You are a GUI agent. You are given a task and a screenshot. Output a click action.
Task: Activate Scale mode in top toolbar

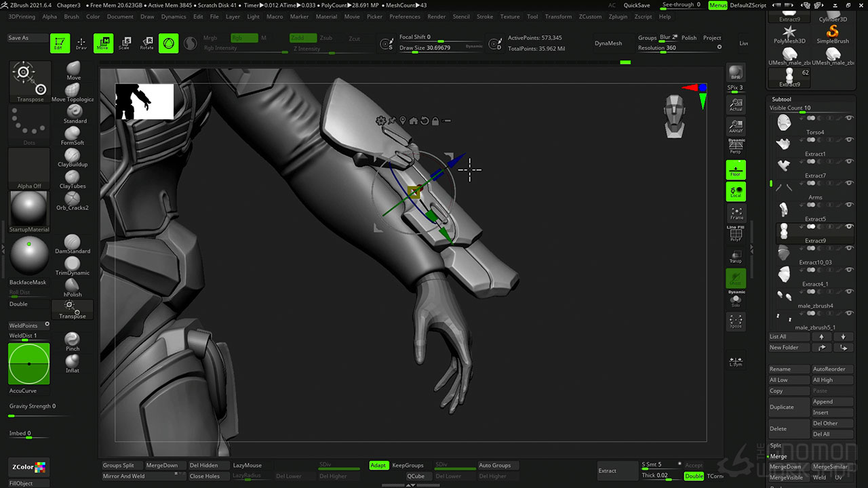click(x=124, y=43)
